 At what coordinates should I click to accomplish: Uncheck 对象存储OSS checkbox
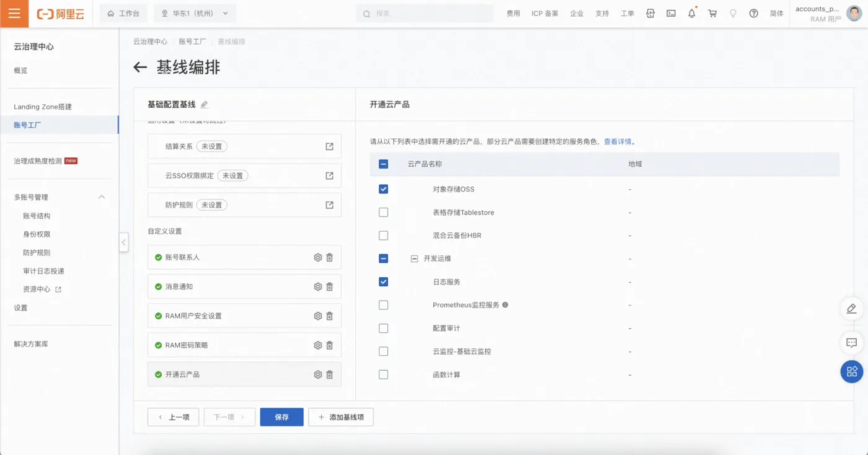[383, 189]
